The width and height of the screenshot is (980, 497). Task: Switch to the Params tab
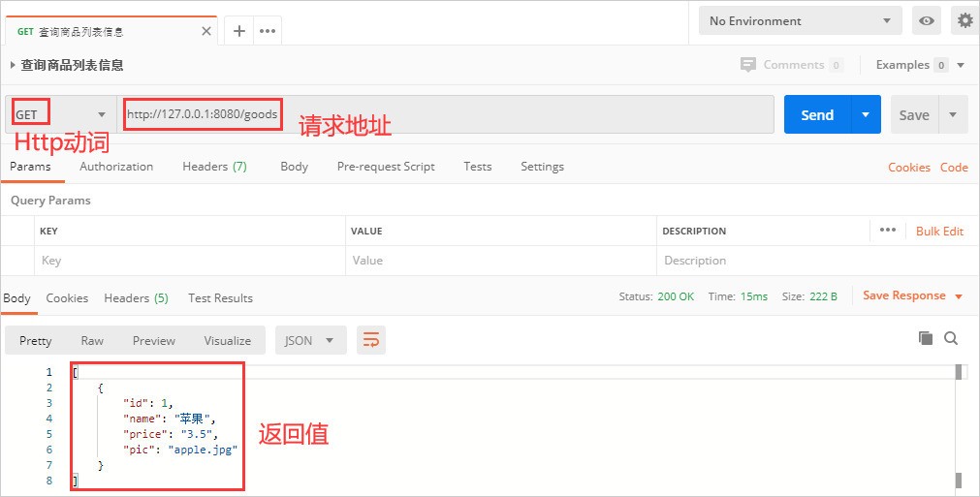click(30, 167)
